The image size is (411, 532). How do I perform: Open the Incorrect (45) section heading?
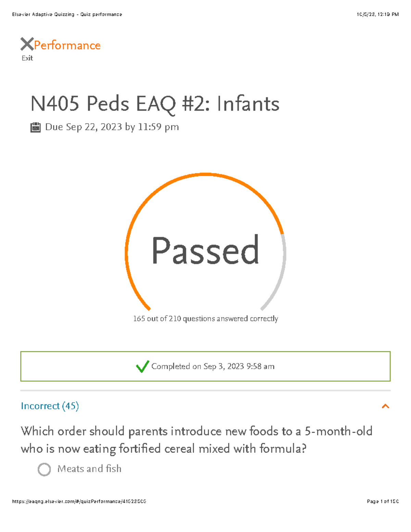50,406
